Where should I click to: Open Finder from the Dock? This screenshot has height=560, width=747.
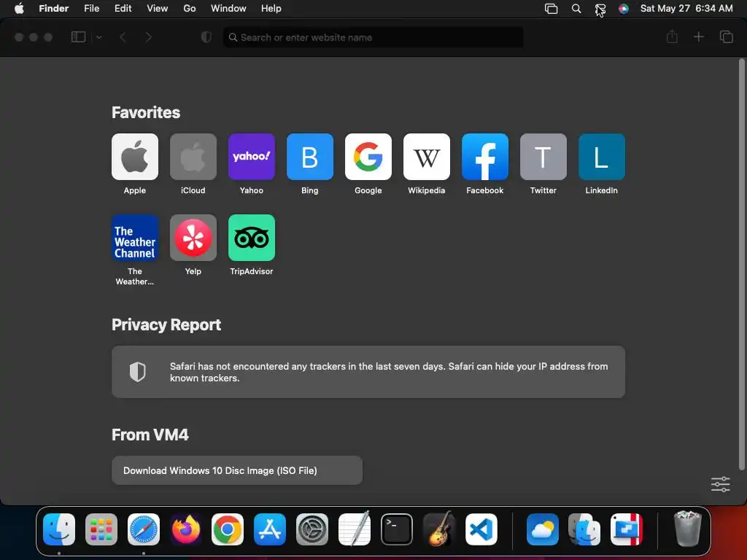[x=59, y=529]
